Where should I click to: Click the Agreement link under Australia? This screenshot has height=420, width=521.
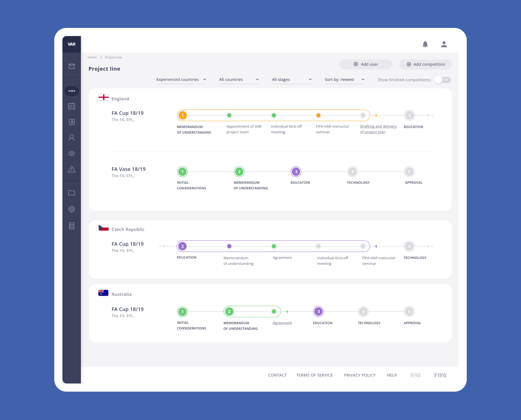(x=282, y=323)
